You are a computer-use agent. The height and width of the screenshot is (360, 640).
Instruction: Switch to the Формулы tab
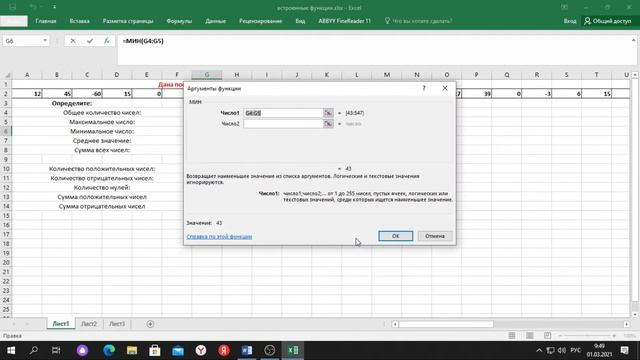click(179, 21)
